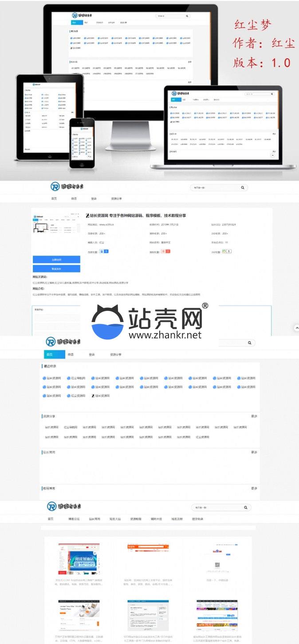Open 站长常用 in the bottom navigation bar
Screen dimensions: 299x644
[94, 519]
